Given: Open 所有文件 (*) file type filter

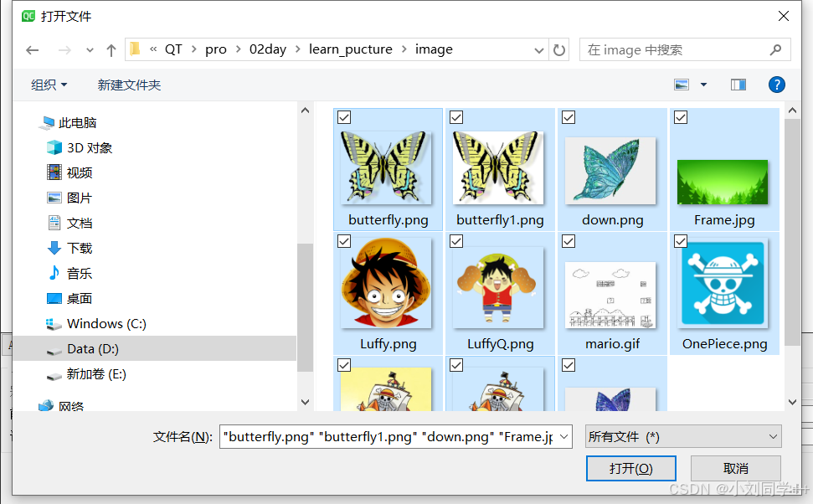Looking at the screenshot, I should [683, 436].
